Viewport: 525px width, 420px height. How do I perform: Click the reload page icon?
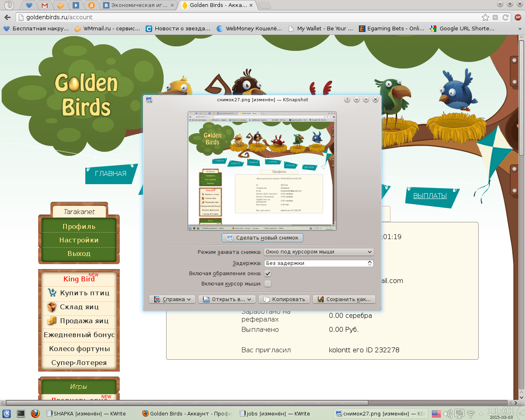[506, 17]
